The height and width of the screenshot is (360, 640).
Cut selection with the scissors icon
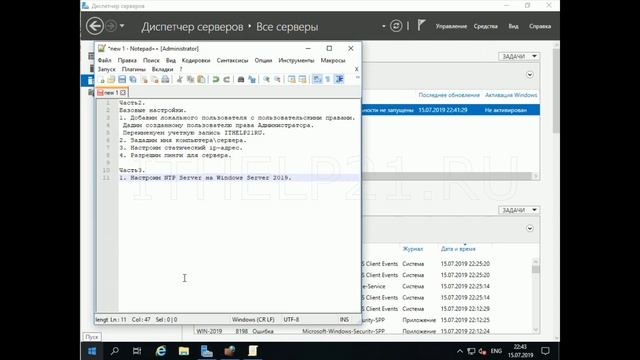coord(180,79)
